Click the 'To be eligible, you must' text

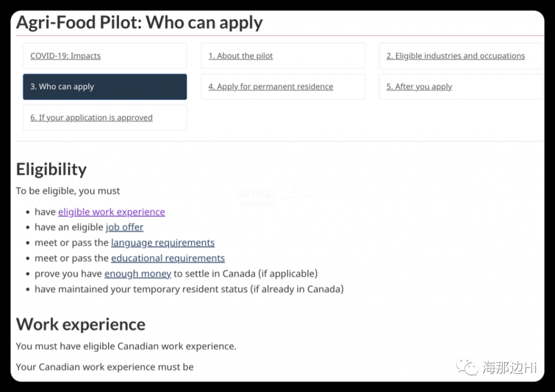coord(68,191)
